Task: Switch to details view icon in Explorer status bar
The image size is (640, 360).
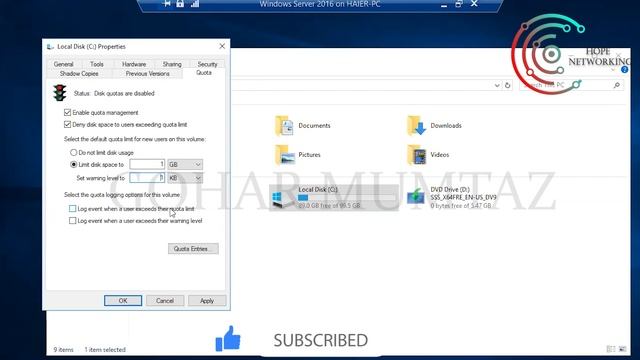Action: pos(611,349)
